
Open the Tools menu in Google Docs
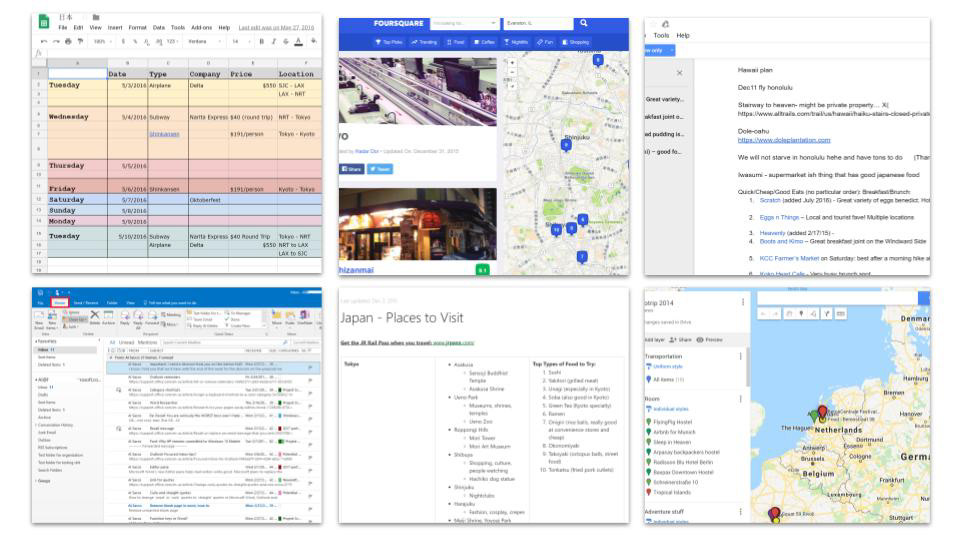click(x=661, y=36)
